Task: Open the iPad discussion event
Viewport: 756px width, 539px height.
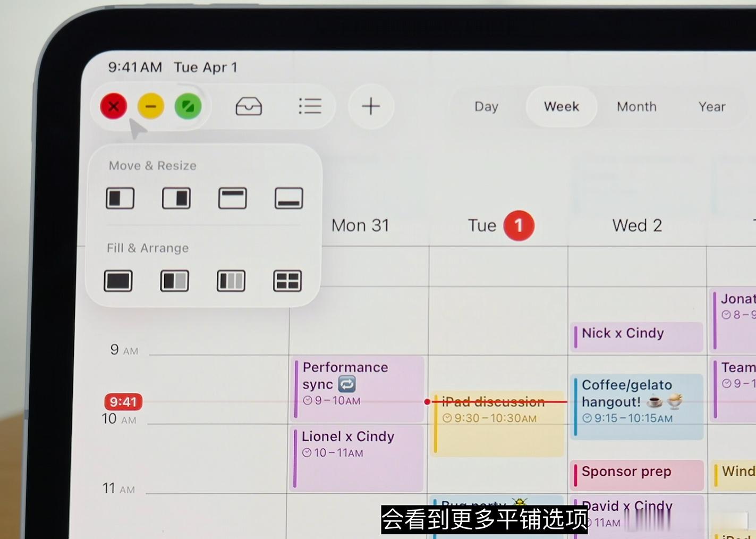Action: (498, 424)
